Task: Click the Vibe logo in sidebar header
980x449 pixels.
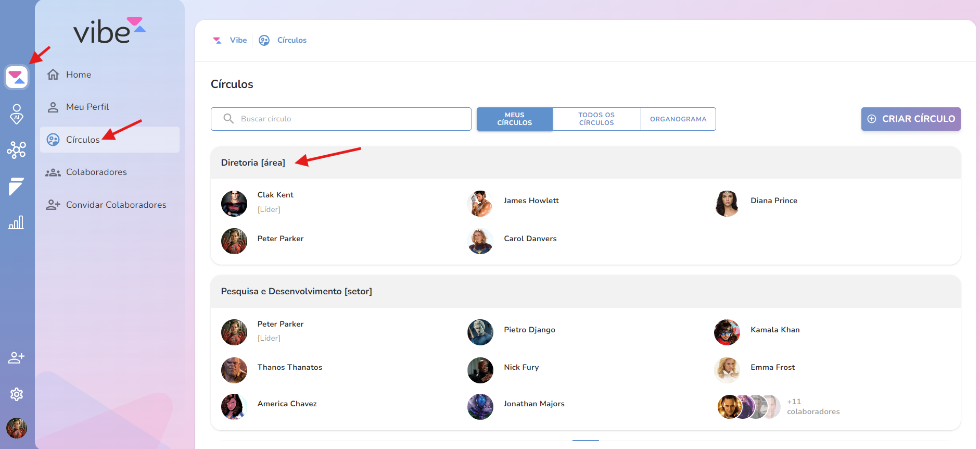Action: [x=109, y=31]
